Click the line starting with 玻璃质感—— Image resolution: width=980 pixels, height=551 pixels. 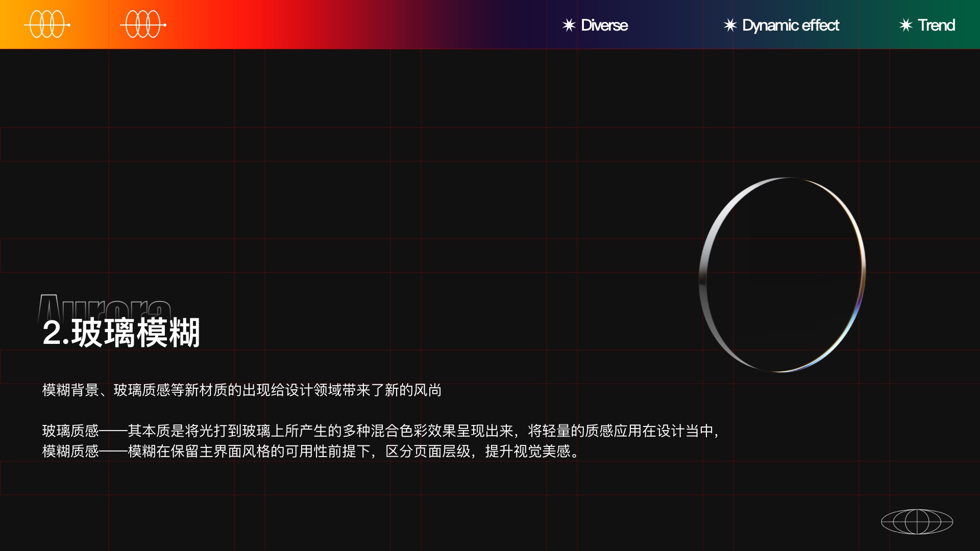tap(380, 431)
